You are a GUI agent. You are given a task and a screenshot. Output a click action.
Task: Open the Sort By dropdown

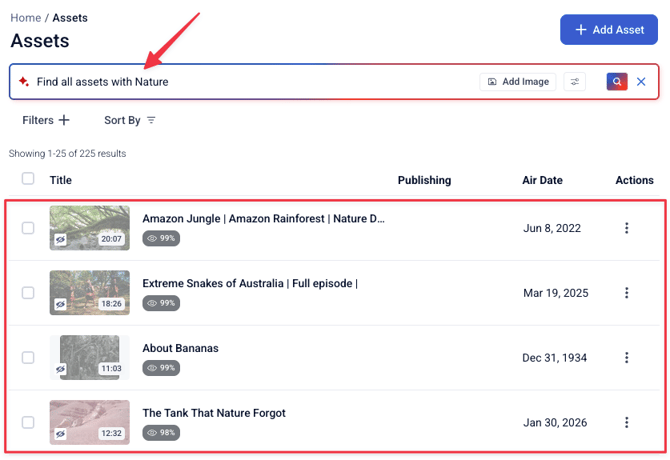[x=130, y=120]
